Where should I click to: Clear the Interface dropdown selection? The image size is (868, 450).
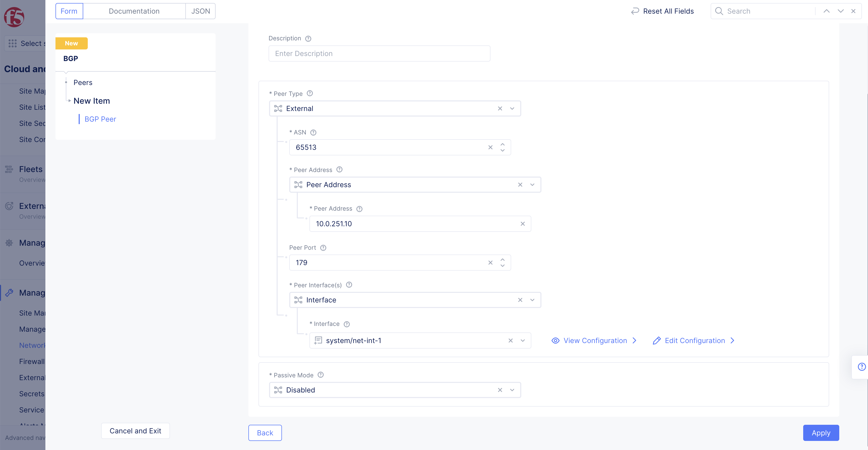tap(520, 300)
